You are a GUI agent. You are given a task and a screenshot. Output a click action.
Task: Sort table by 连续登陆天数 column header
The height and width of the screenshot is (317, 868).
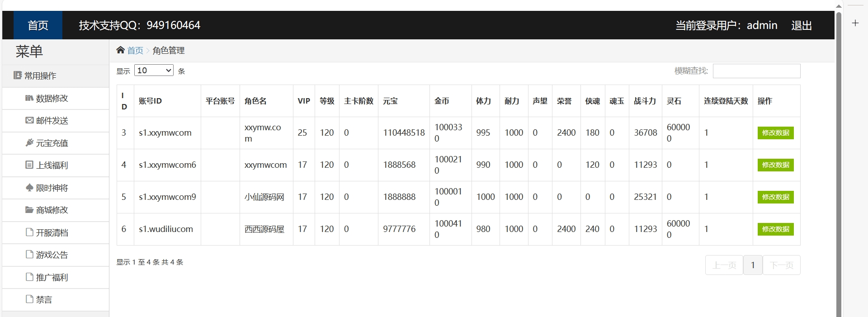point(726,101)
